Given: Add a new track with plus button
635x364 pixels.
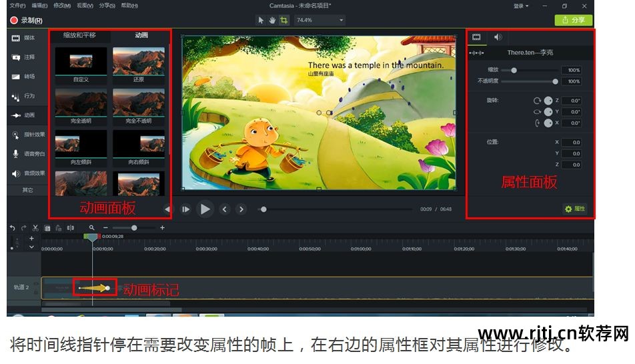Looking at the screenshot, I should pos(31,238).
